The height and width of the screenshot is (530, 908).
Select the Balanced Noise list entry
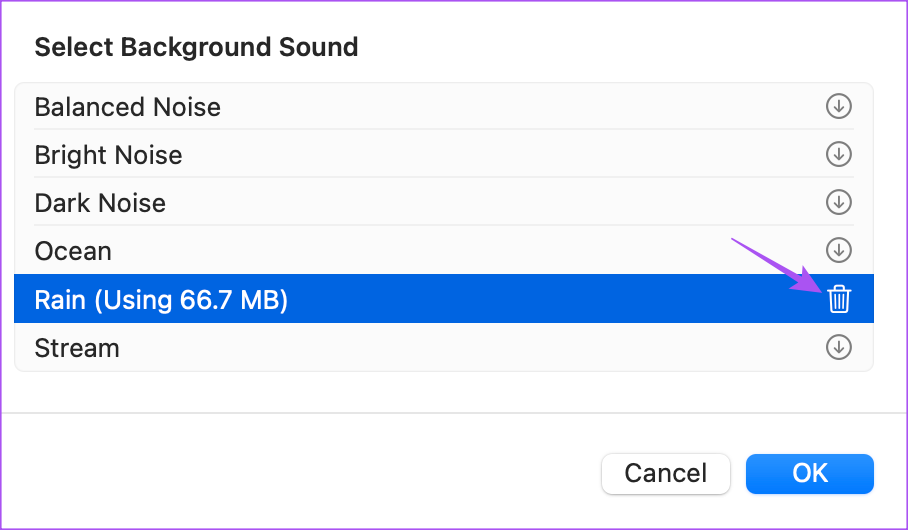point(128,107)
